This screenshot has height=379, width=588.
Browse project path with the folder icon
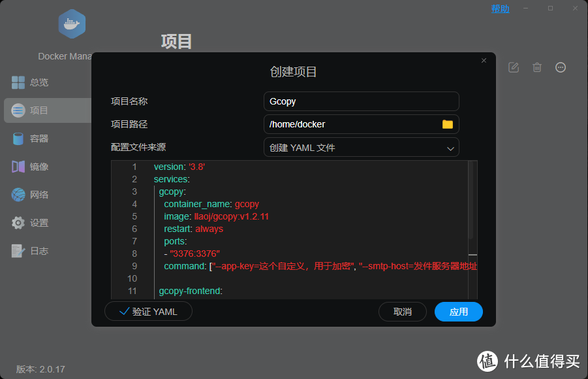pyautogui.click(x=449, y=124)
